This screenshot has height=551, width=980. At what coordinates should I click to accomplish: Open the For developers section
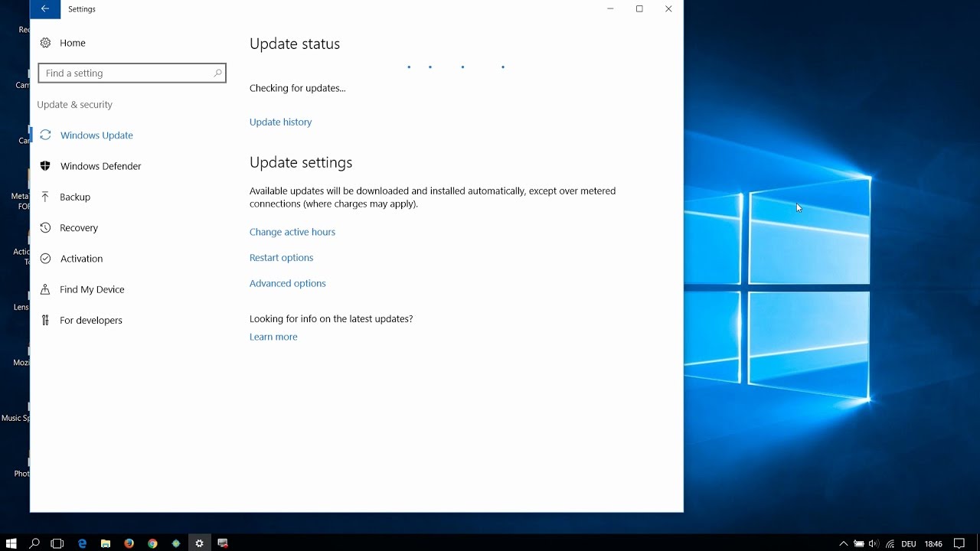click(90, 321)
